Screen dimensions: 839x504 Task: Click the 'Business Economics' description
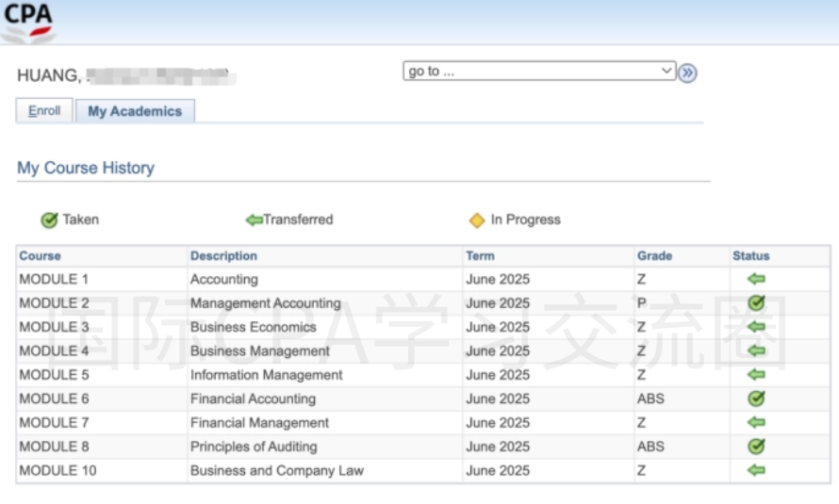[254, 327]
